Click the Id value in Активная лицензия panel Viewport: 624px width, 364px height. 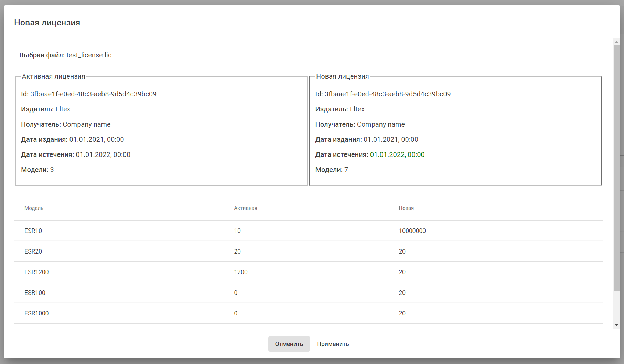[93, 94]
